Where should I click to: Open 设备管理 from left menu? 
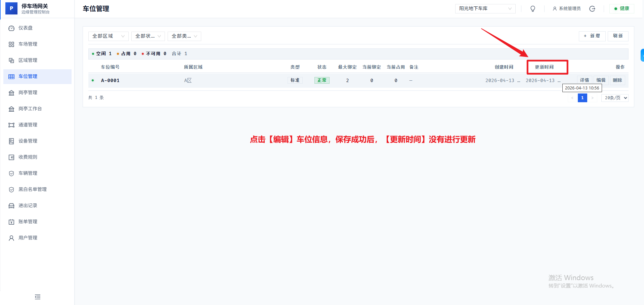(29, 141)
